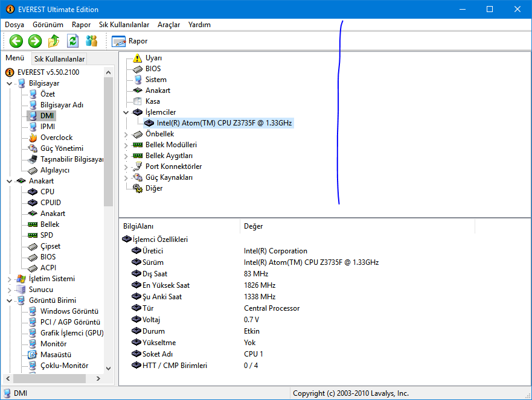
Task: Go forward with the green right arrow
Action: click(35, 41)
